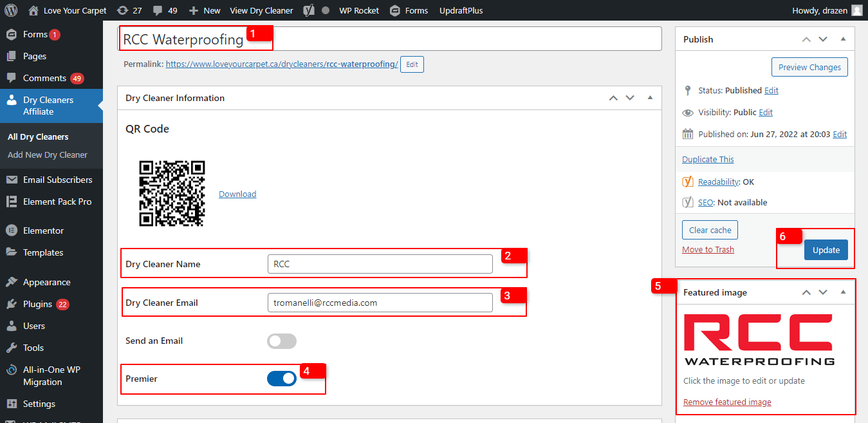Click the home icon beside Love Your Carpet
Screen dimensions: 868x423
33,10
